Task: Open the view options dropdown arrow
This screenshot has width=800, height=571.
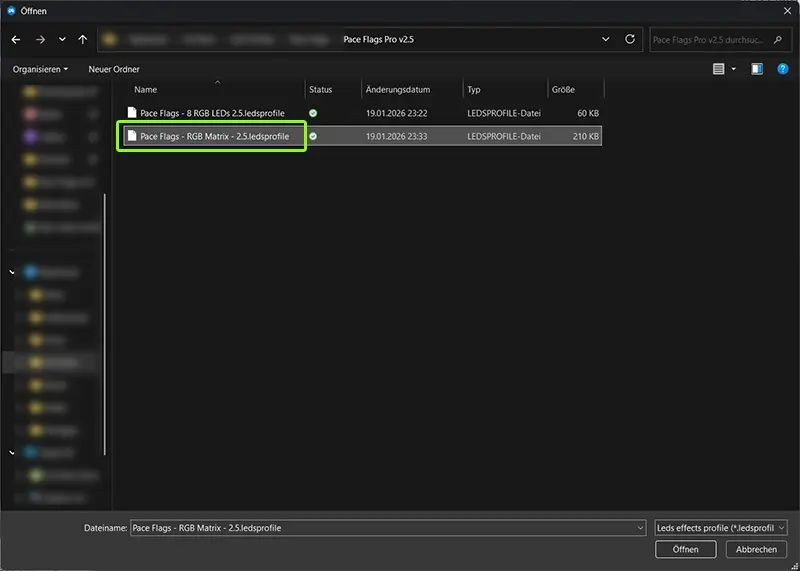Action: pyautogui.click(x=734, y=69)
